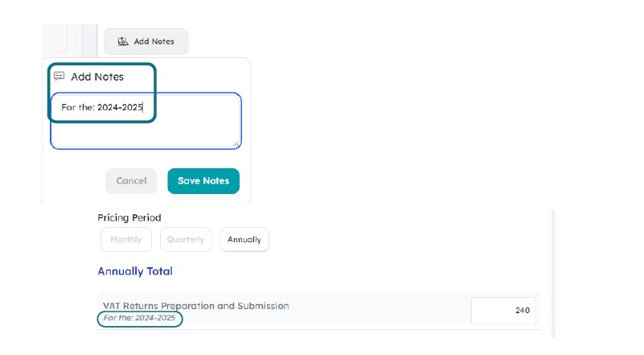Click the partially visible box left of Add Notes
Viewport: 644px width, 355px height.
[x=54, y=39]
